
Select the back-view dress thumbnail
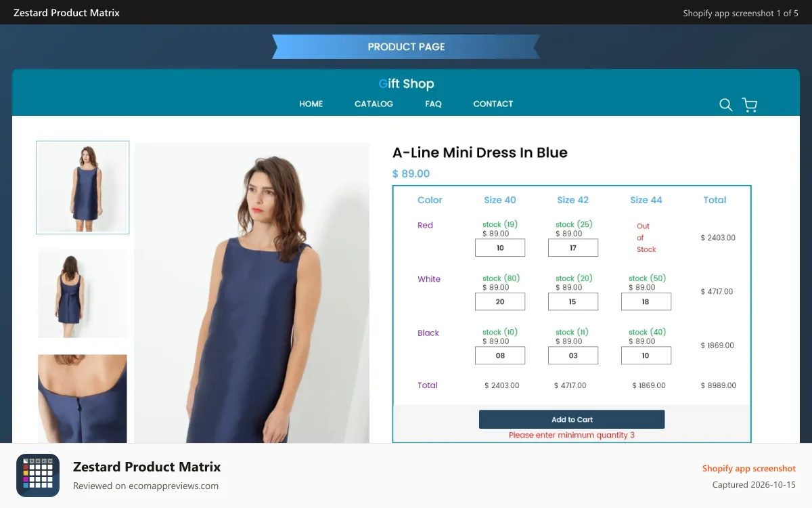[x=83, y=293]
